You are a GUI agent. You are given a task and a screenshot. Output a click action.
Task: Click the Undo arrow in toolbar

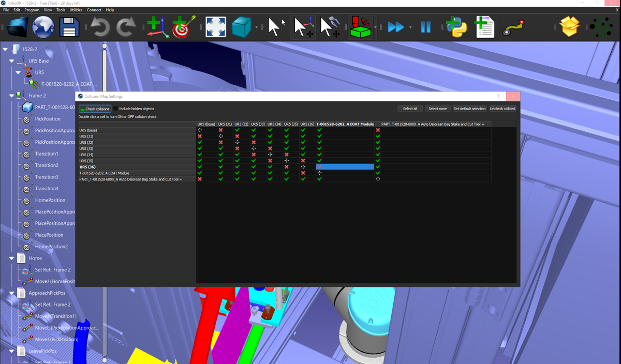click(99, 27)
